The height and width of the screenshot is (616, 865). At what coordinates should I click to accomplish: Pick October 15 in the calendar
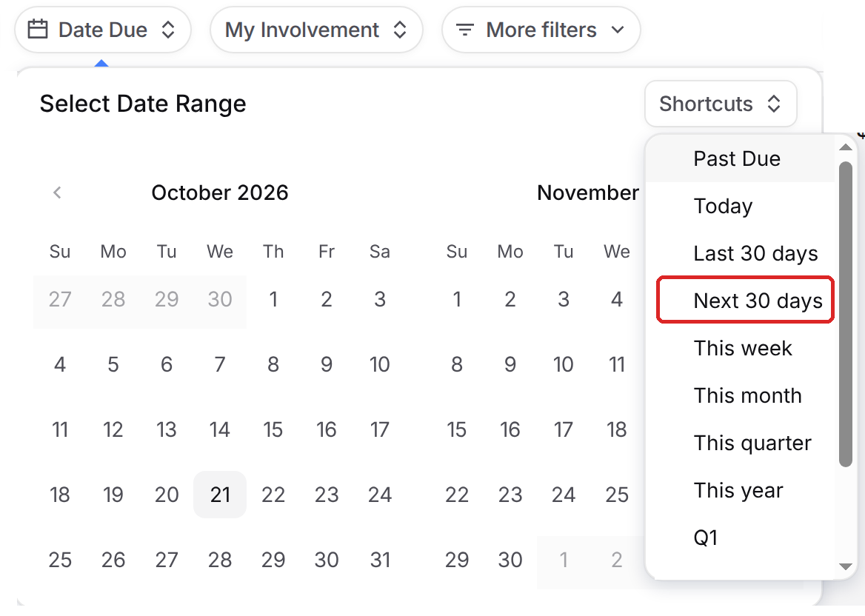pyautogui.click(x=273, y=429)
